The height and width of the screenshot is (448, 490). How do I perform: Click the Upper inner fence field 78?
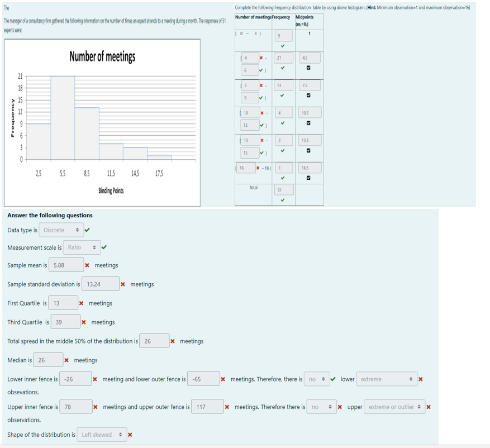coord(76,407)
